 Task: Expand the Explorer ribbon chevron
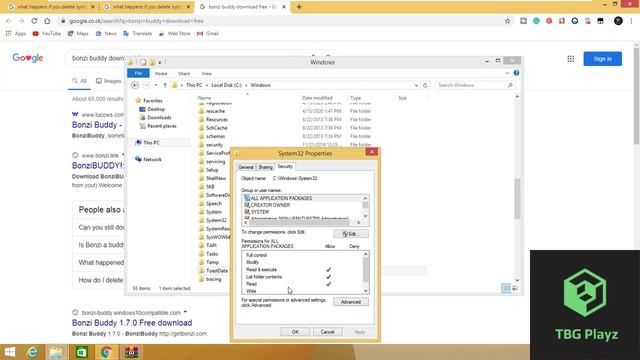point(507,73)
